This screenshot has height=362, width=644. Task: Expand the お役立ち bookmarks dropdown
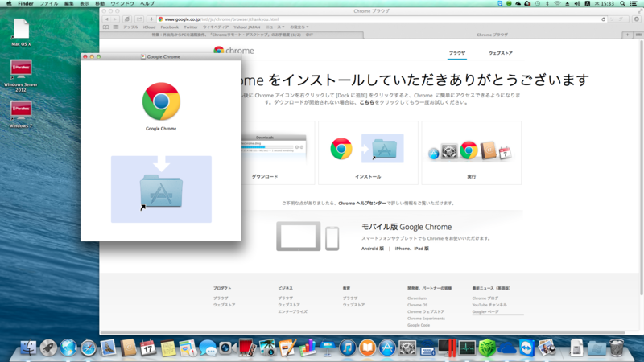coord(299,27)
